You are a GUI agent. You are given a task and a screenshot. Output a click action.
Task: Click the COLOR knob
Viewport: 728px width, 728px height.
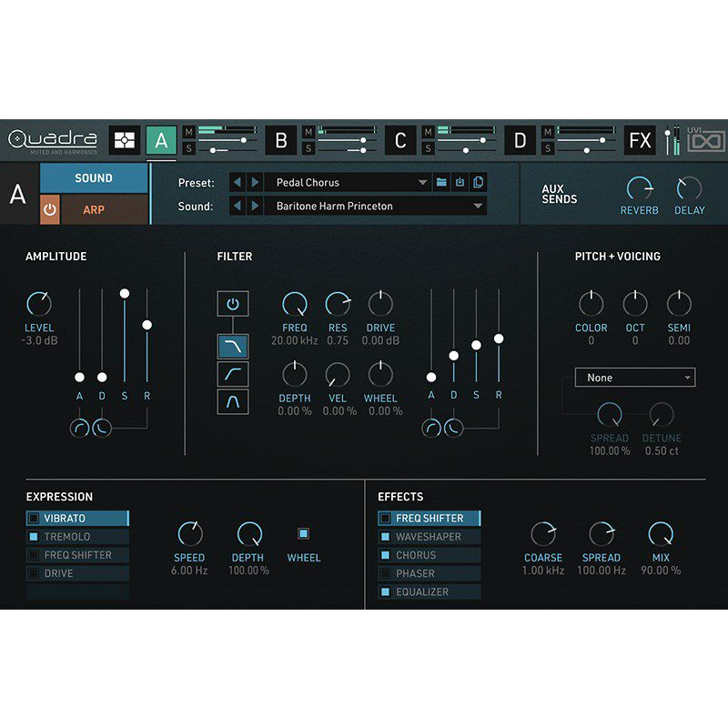coord(591,304)
